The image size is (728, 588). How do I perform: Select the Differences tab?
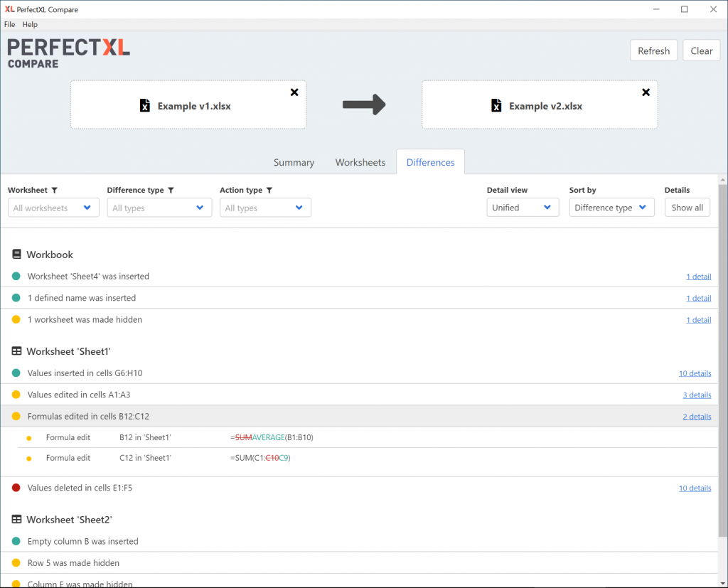pyautogui.click(x=430, y=163)
